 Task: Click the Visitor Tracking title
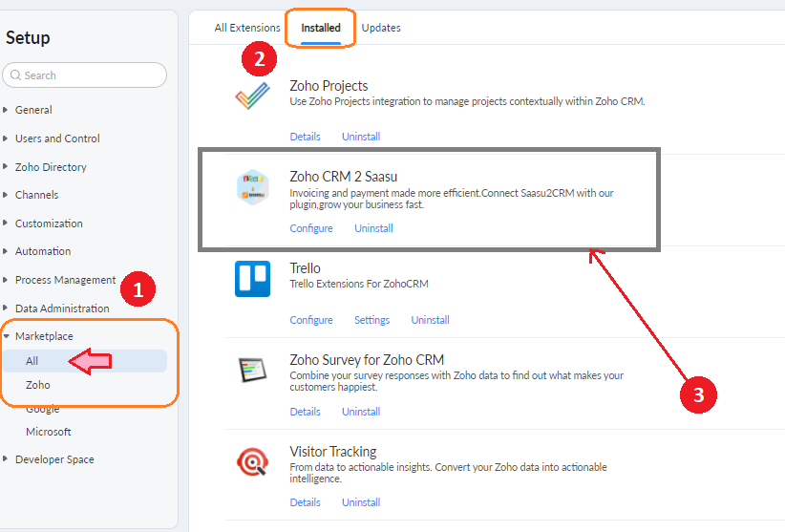[333, 452]
